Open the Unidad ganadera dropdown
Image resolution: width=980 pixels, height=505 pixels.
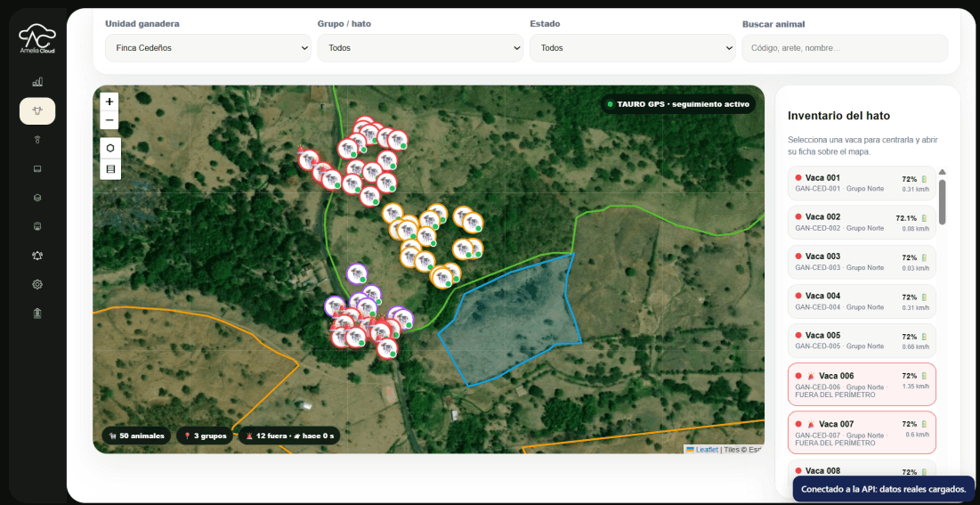208,48
